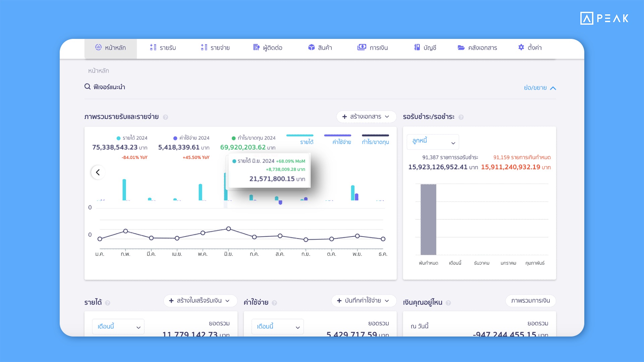Screen dimensions: 644x362
Task: Click the help icon beside ภาพรวมรายรับและรายจ่าย
Action: point(165,117)
